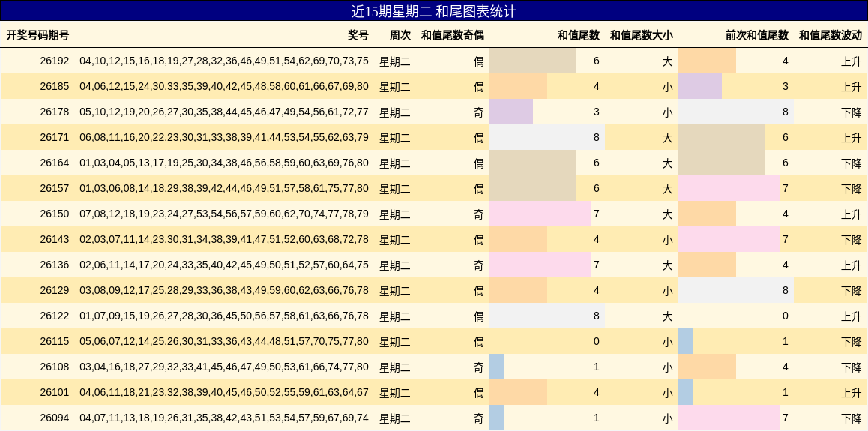Click the 和值尾数 bar valued 3 in row 26178
This screenshot has height=431, width=868.
(511, 112)
